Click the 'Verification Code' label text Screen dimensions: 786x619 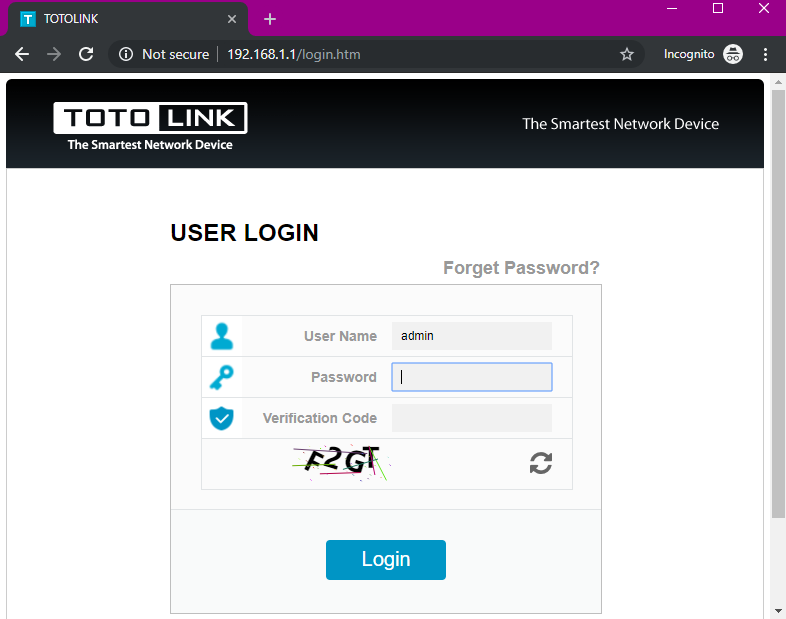pyautogui.click(x=320, y=418)
